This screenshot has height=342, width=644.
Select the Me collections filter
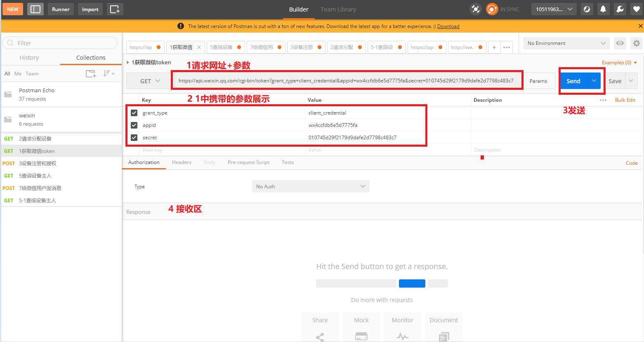tap(18, 73)
